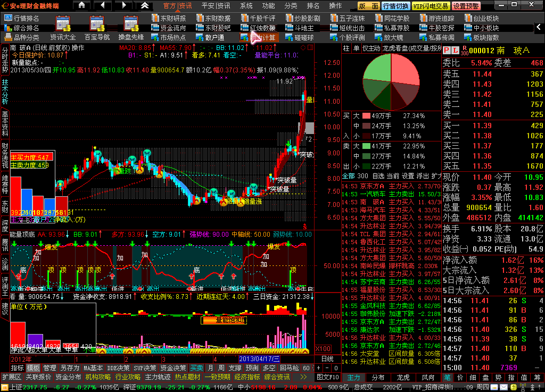Switch to the 龙虎 bottom tab
The height and width of the screenshot is (392, 545).
coord(403,378)
